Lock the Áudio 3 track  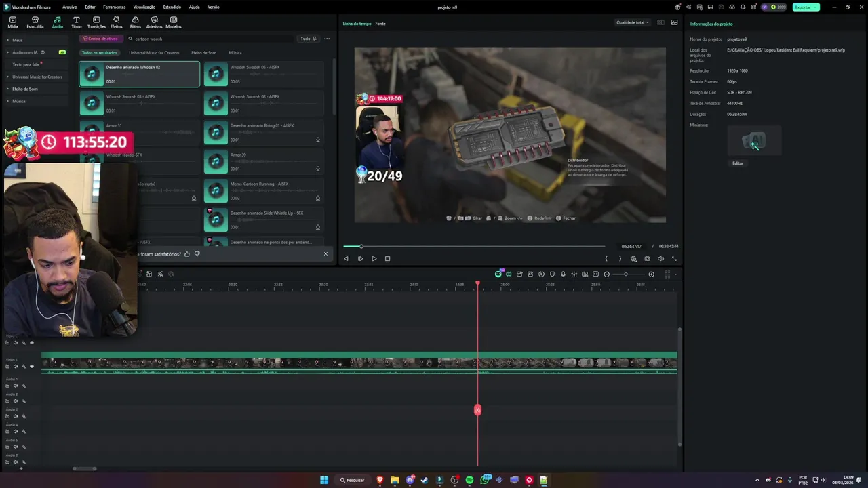[7, 416]
